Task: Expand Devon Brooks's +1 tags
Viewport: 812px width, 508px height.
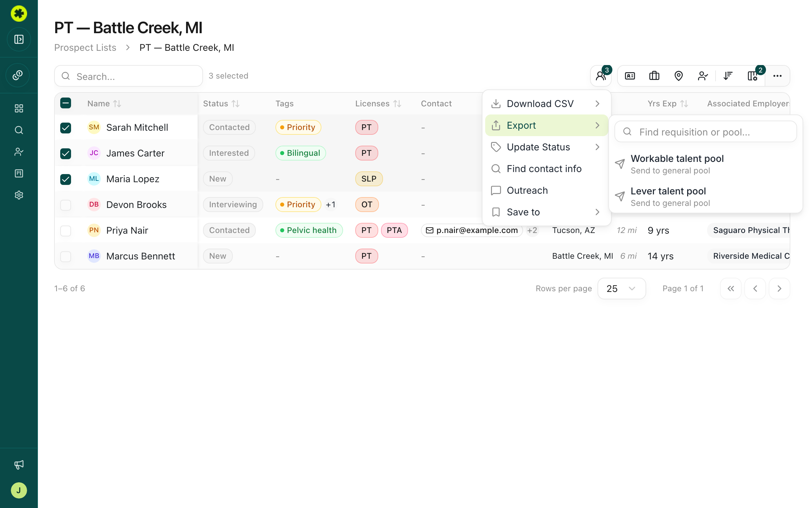Action: (331, 205)
